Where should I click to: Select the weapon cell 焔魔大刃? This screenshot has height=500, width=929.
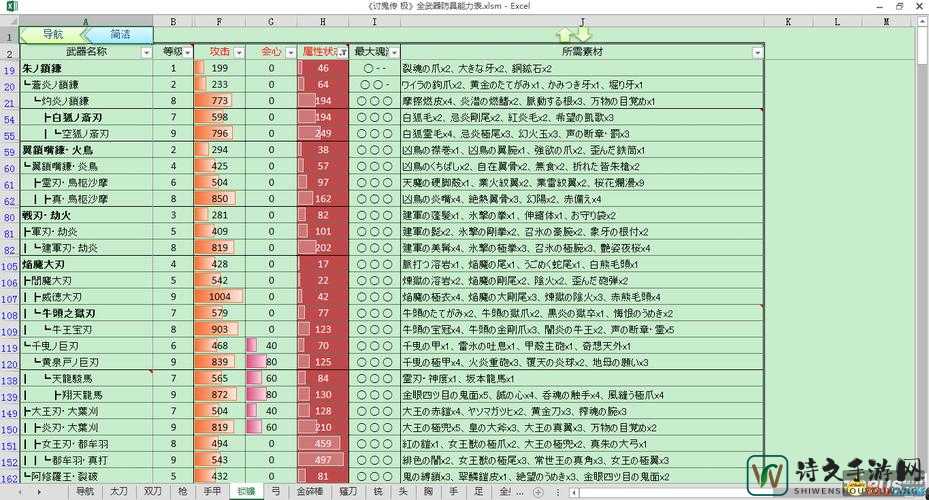pos(86,264)
